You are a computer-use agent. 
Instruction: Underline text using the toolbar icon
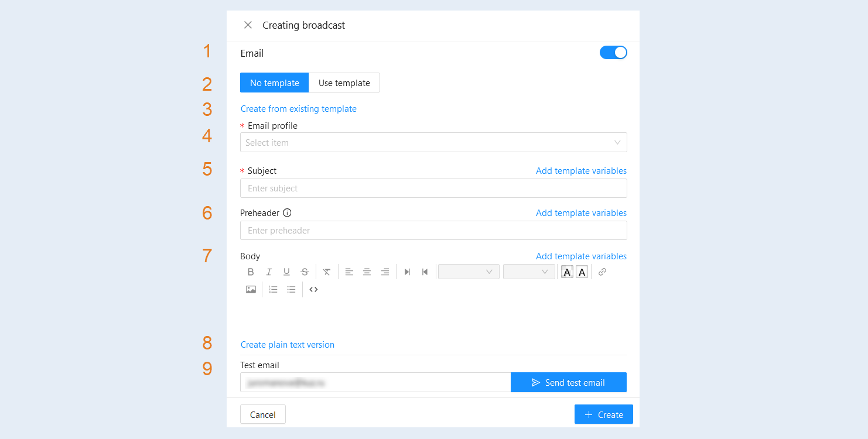coord(286,272)
